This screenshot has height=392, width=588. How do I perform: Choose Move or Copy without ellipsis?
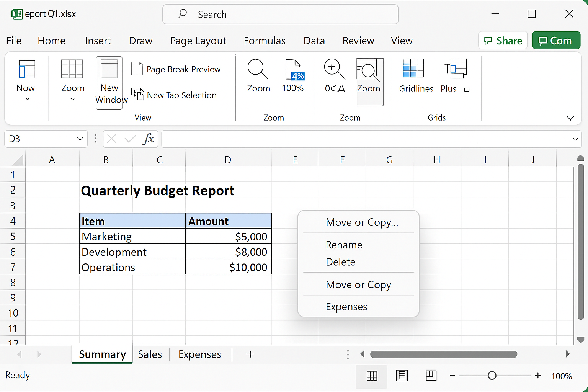pyautogui.click(x=359, y=285)
